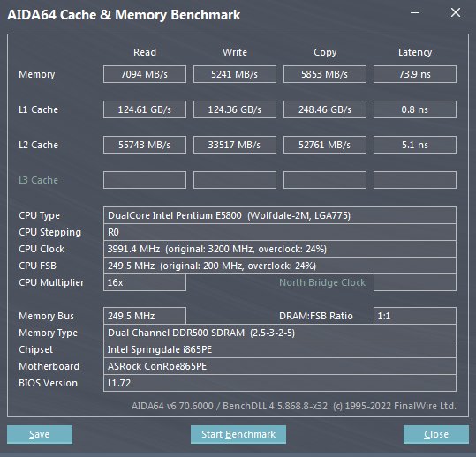Select the CPU Type field showing Pentium E5800
Screen dimensions: 476x457
280,215
